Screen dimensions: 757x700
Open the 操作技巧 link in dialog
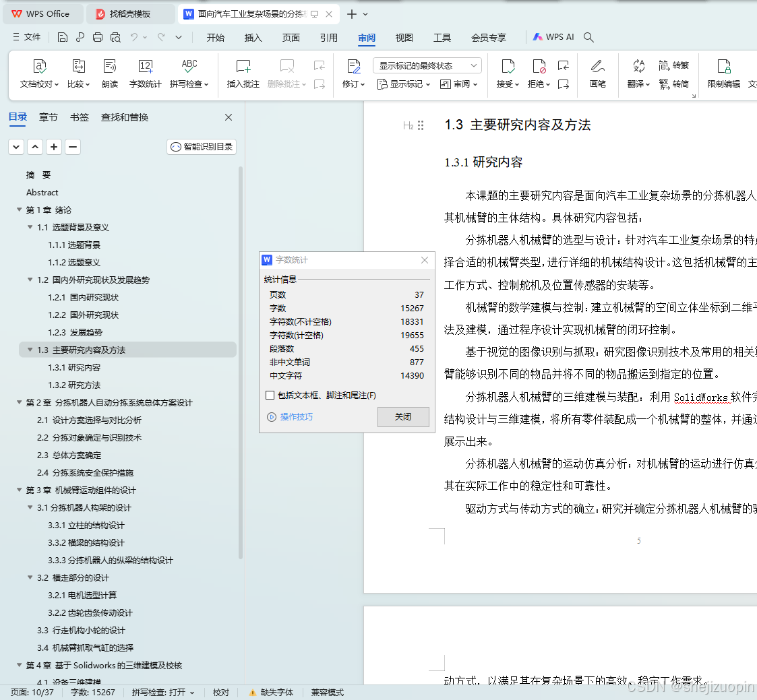290,417
